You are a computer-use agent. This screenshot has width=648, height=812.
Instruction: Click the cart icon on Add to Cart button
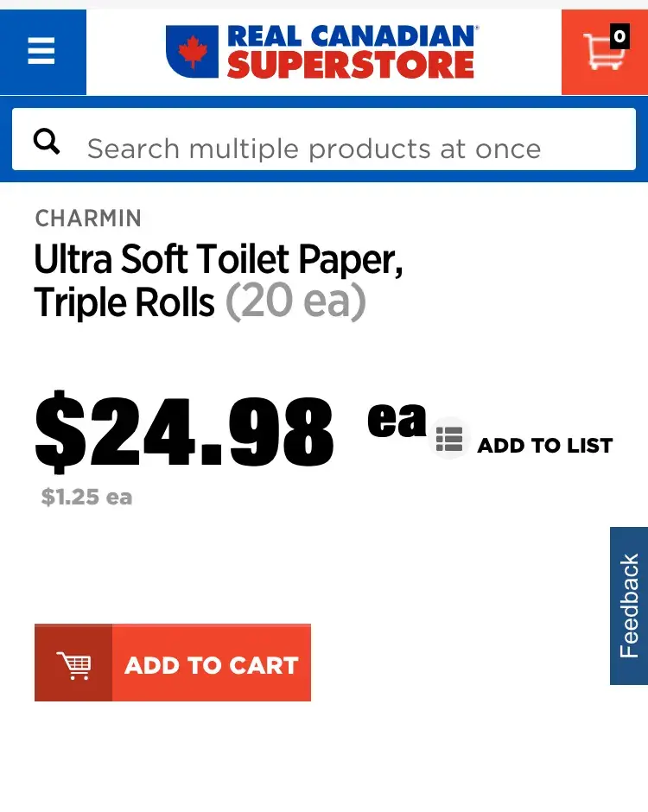73,663
